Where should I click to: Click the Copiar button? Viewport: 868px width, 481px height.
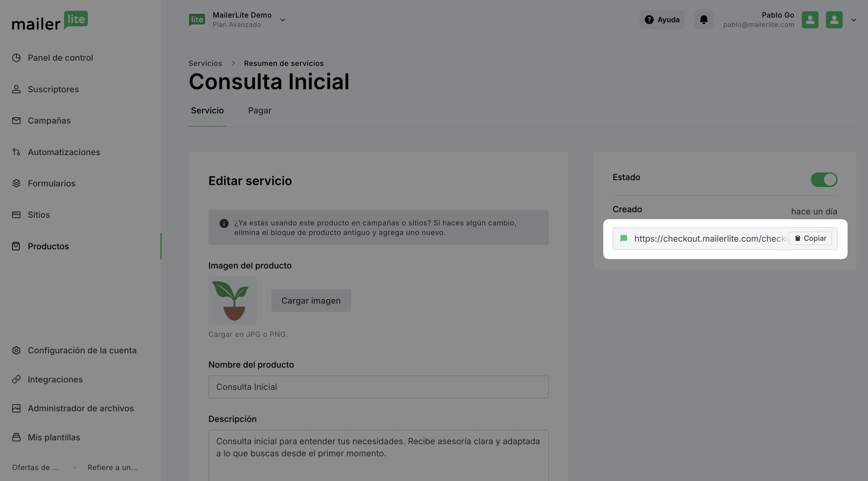810,239
